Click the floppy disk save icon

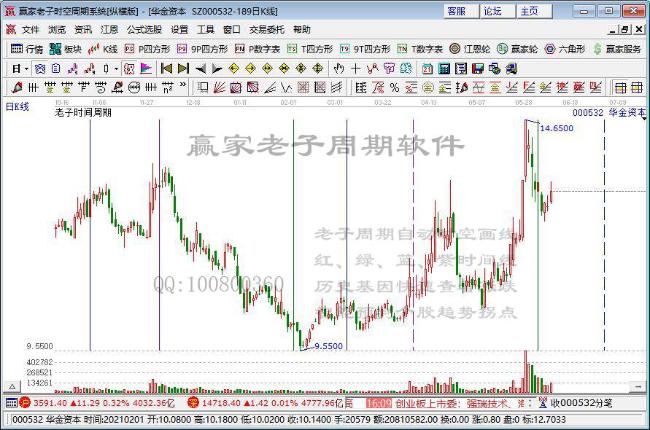click(x=478, y=68)
